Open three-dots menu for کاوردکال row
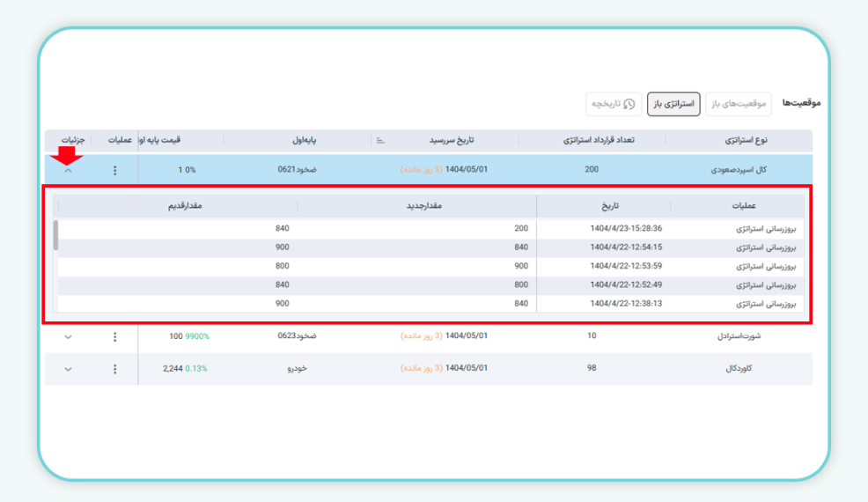This screenshot has height=502, width=868. (114, 369)
